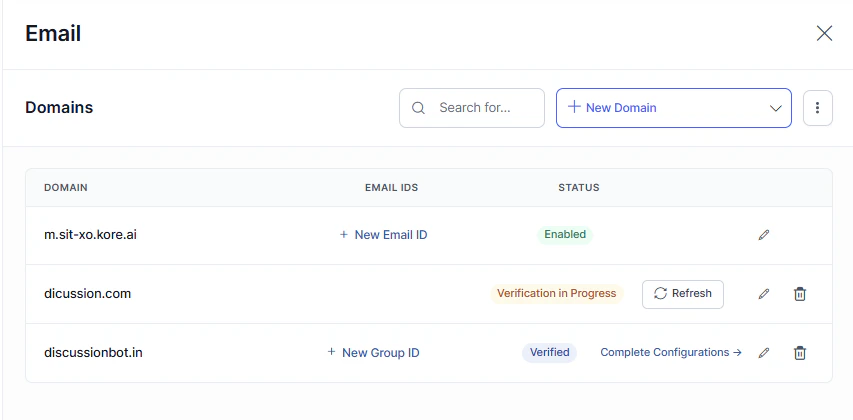Close the Email panel with the X icon

click(824, 33)
